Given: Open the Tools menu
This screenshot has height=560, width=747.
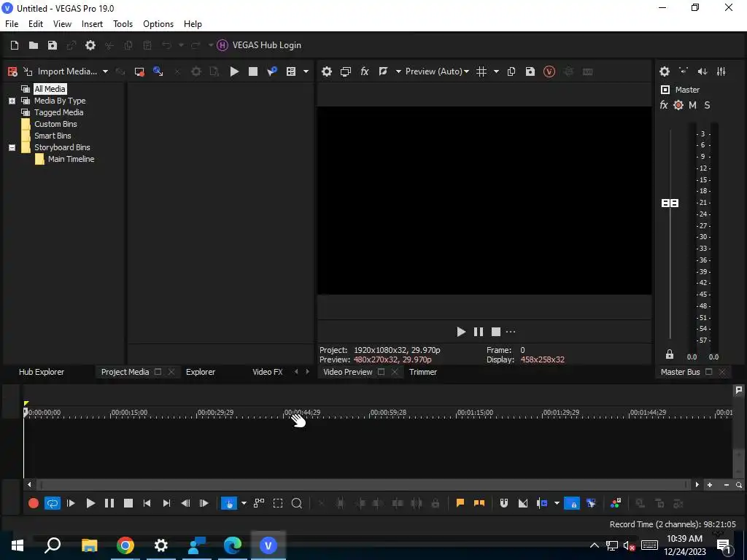Looking at the screenshot, I should tap(123, 24).
